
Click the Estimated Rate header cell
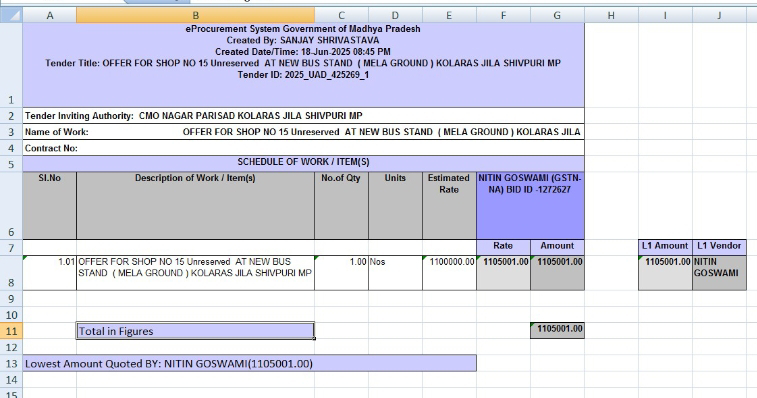click(x=449, y=206)
